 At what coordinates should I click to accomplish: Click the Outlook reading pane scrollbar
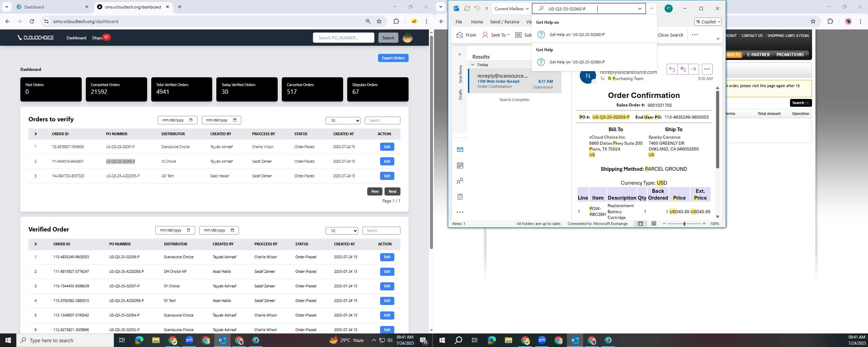717,129
